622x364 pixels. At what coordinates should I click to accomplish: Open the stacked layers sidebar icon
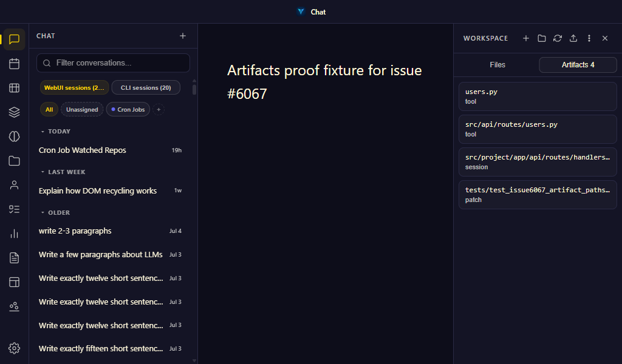(15, 112)
